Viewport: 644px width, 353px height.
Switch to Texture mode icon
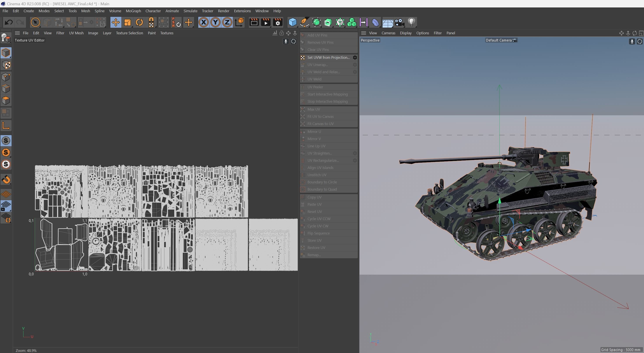tap(6, 65)
